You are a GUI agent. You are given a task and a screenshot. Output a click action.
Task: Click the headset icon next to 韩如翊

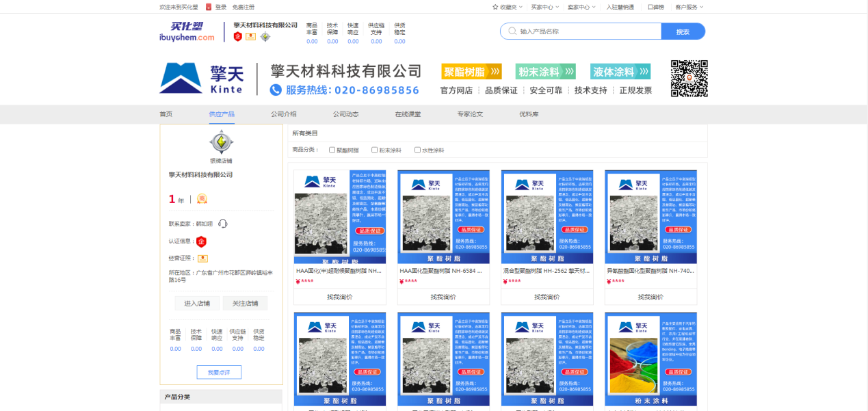(x=222, y=223)
